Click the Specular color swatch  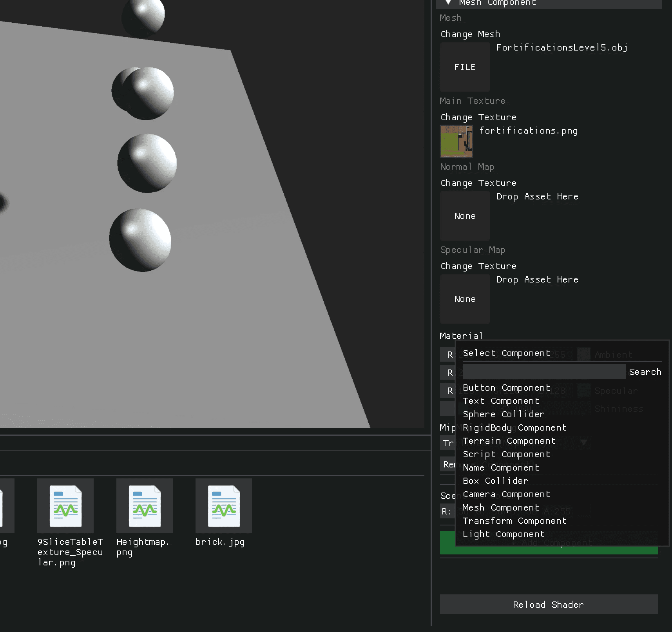click(x=583, y=390)
